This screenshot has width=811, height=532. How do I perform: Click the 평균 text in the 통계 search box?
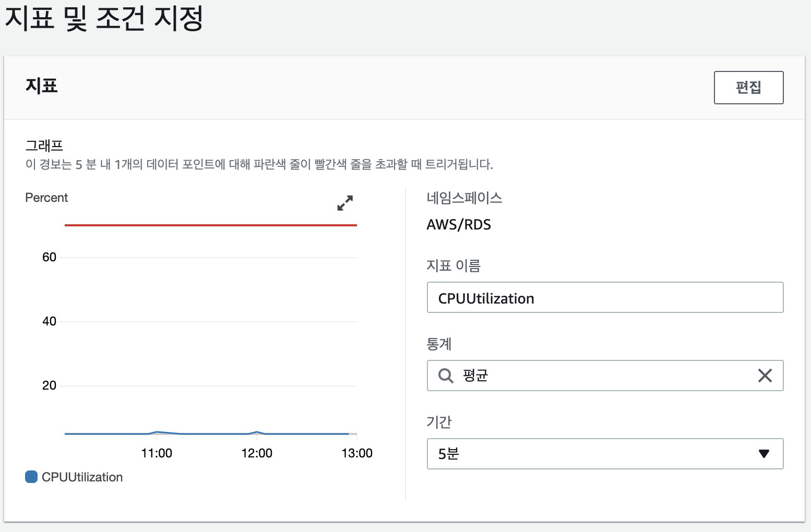(475, 376)
